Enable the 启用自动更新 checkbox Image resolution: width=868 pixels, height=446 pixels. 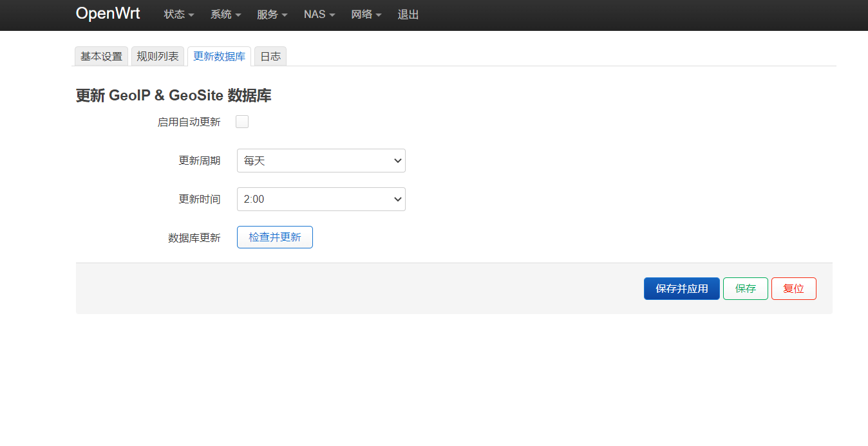tap(242, 122)
